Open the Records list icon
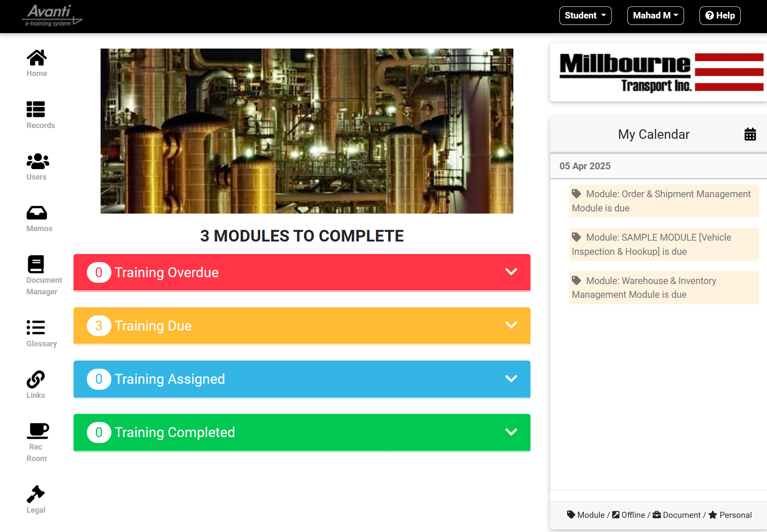 pyautogui.click(x=36, y=109)
